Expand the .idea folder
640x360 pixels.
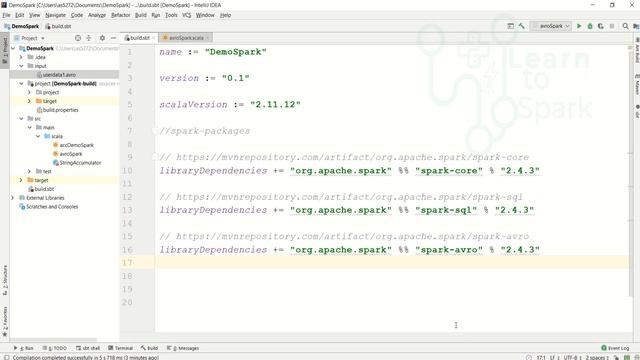pos(21,57)
